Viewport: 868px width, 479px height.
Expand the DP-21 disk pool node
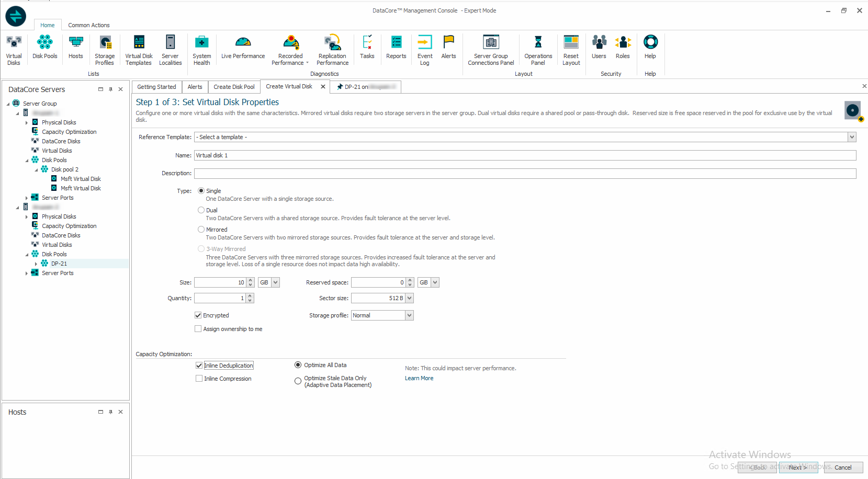pyautogui.click(x=36, y=264)
